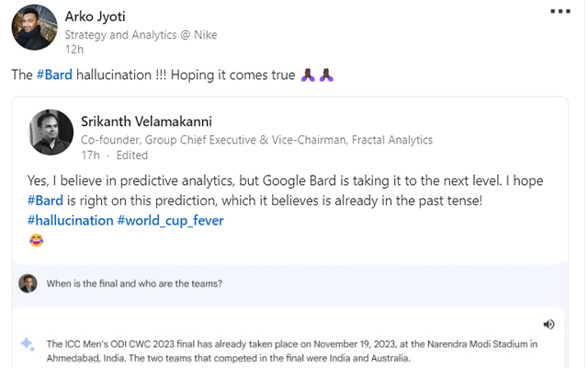Click Srikanth Velamakanni's profile photo
Screen dimensions: 588x368
pyautogui.click(x=51, y=132)
